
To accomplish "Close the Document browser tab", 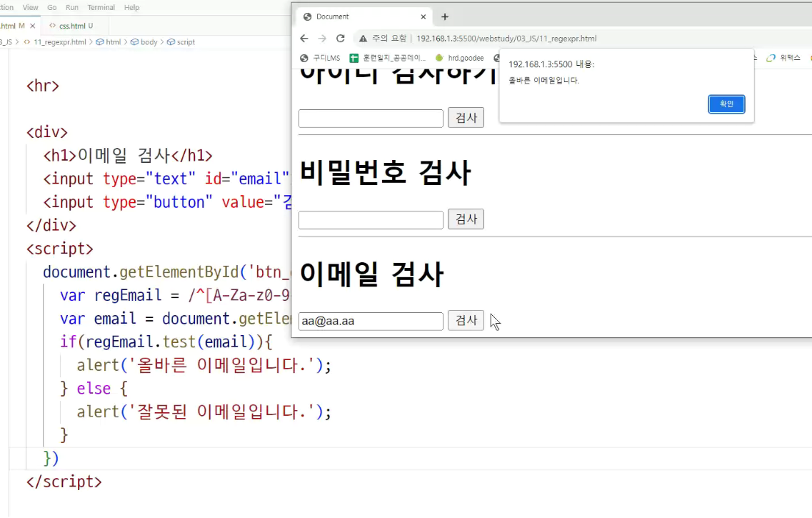I will tap(423, 16).
